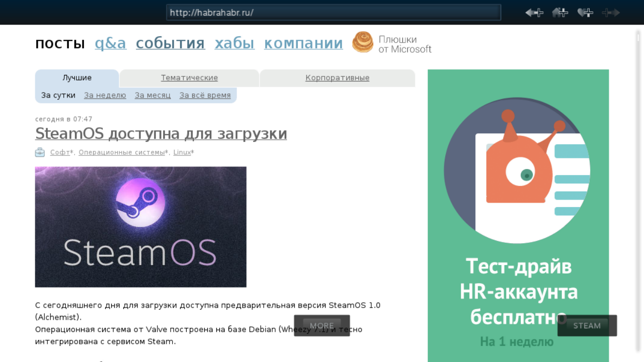The width and height of the screenshot is (644, 362).
Task: Open the Операционные системы hub link
Action: pyautogui.click(x=122, y=152)
